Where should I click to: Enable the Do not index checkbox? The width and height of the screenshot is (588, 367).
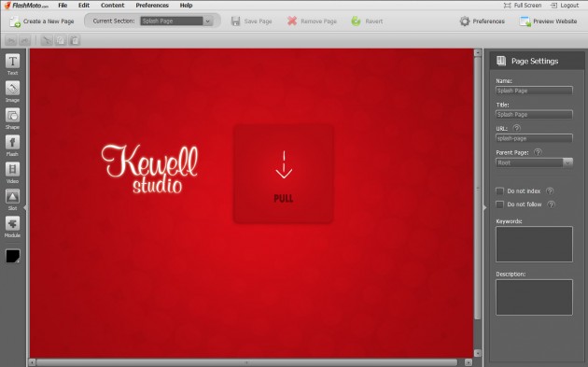click(x=499, y=191)
